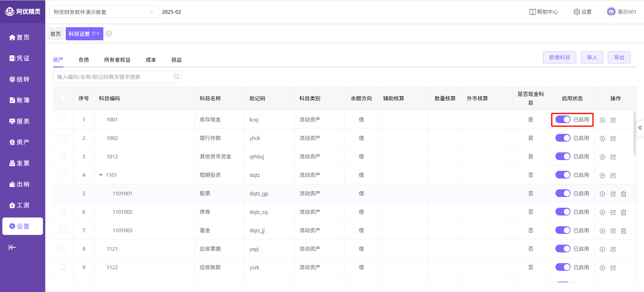Image resolution: width=644 pixels, height=292 pixels.
Task: Click the 新增科目 button
Action: 559,57
